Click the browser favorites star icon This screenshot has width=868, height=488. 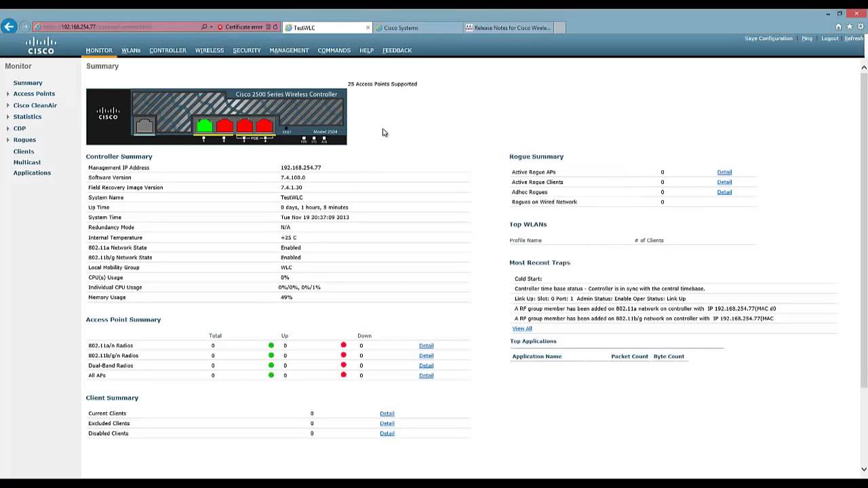pos(849,27)
